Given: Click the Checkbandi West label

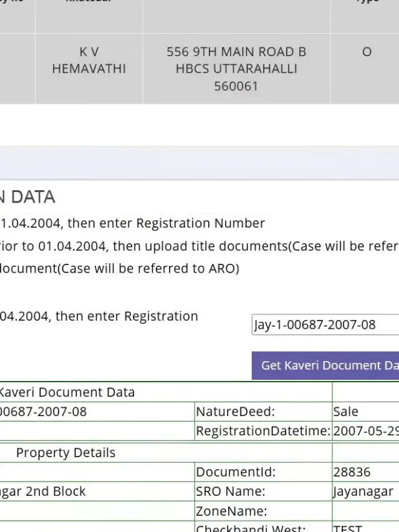Looking at the screenshot, I should tap(251, 528).
